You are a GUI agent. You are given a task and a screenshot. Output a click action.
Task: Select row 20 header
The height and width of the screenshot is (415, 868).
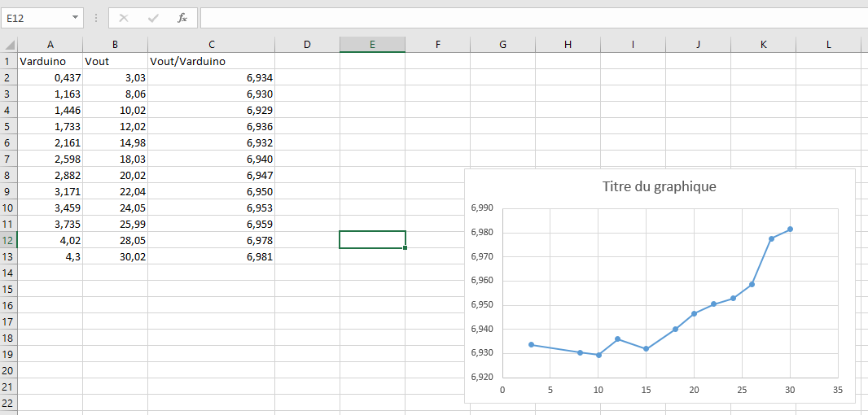click(10, 370)
